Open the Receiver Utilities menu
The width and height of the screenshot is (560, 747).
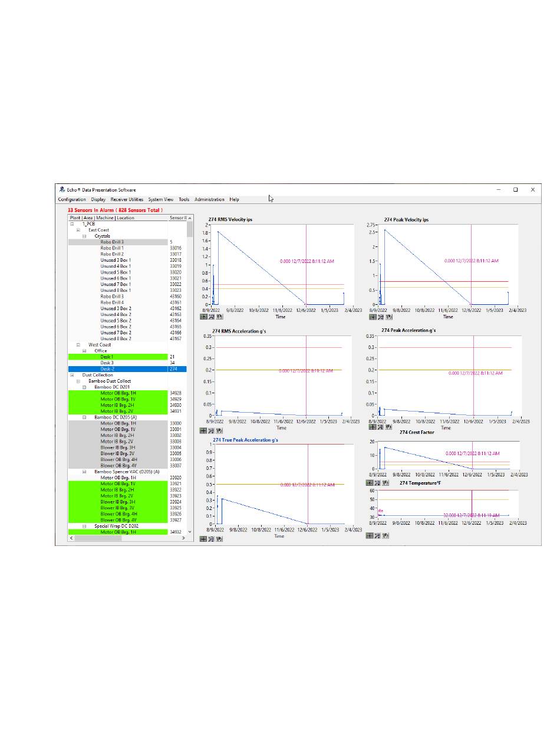[127, 199]
